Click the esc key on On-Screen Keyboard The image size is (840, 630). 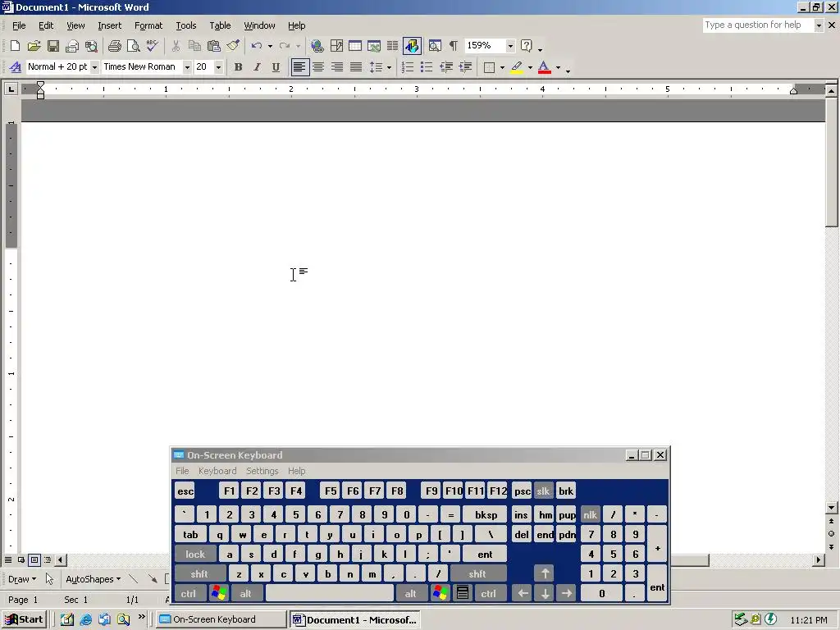185,491
